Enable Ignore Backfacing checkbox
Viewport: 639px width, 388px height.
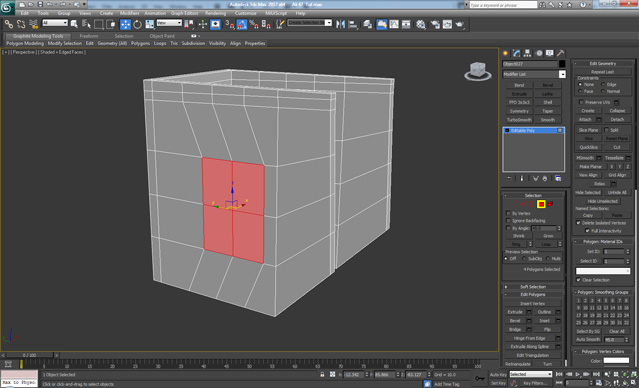coord(508,220)
